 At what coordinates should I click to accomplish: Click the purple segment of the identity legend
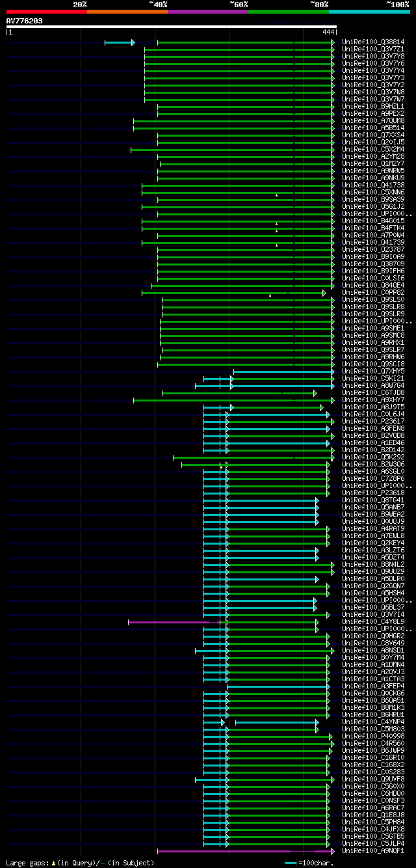(x=208, y=12)
